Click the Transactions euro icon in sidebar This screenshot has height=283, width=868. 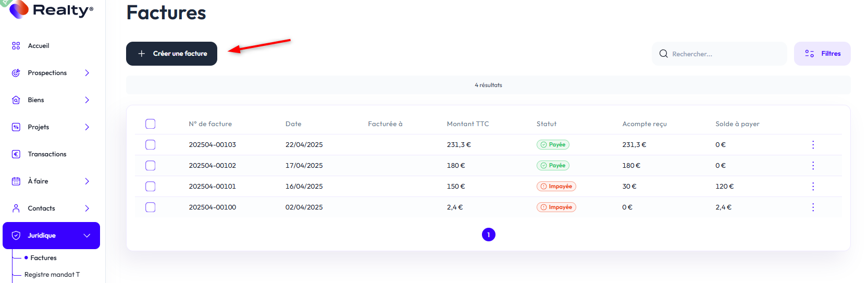16,154
